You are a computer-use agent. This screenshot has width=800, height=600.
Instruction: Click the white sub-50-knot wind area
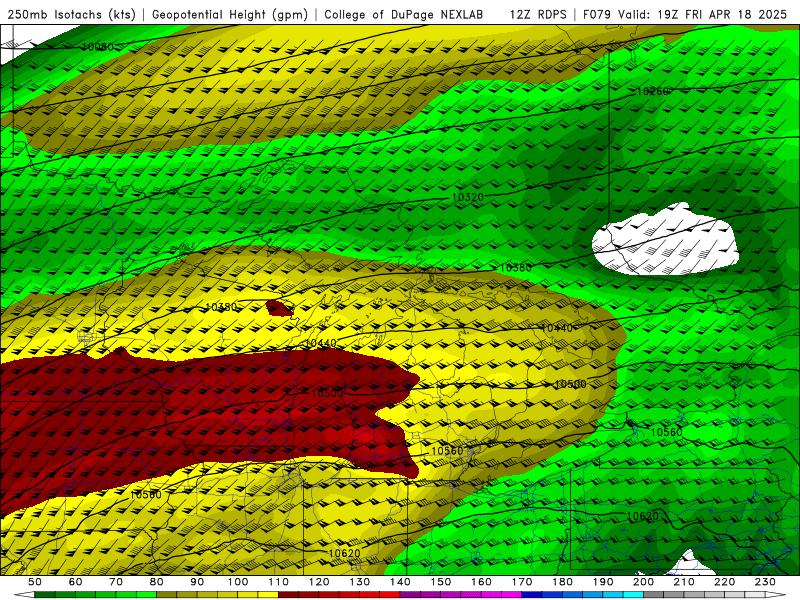click(x=666, y=240)
